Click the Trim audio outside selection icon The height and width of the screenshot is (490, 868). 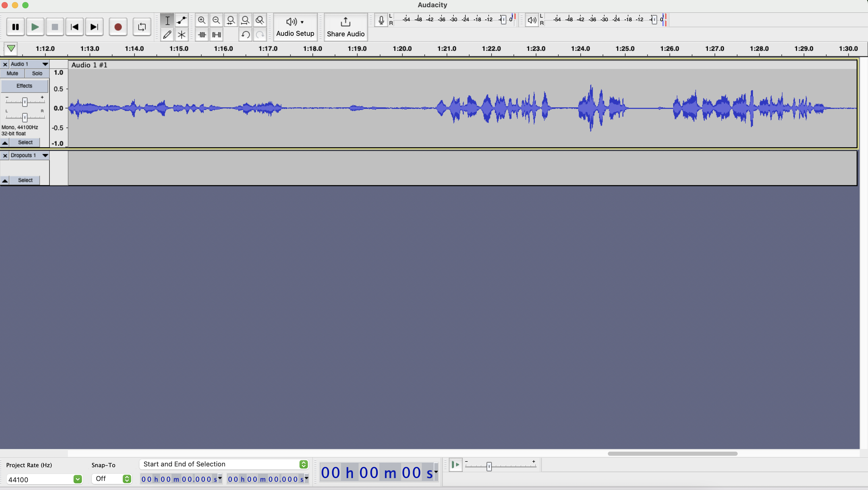coord(202,34)
